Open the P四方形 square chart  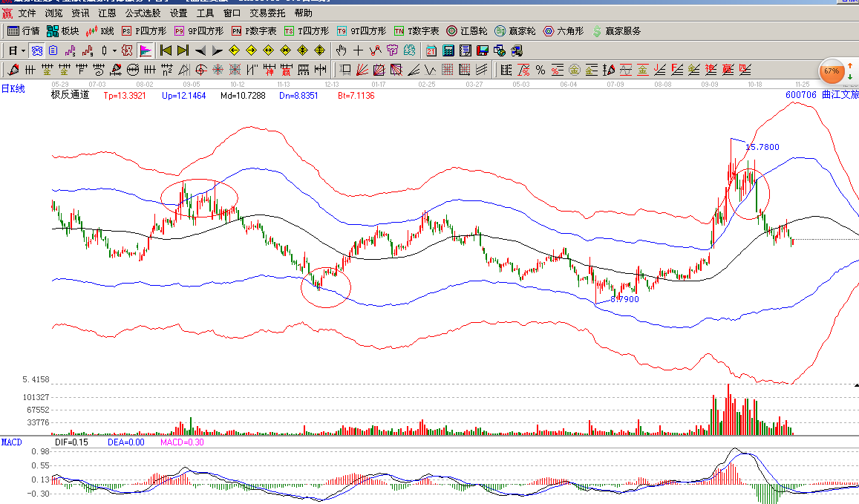pyautogui.click(x=144, y=31)
